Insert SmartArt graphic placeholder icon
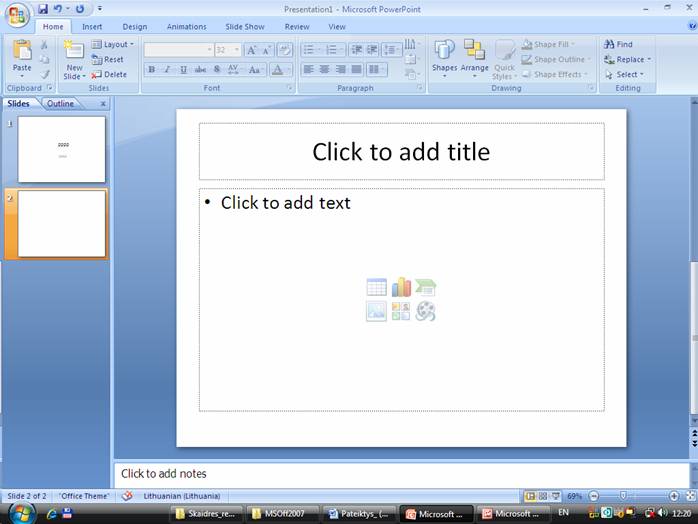 click(426, 287)
